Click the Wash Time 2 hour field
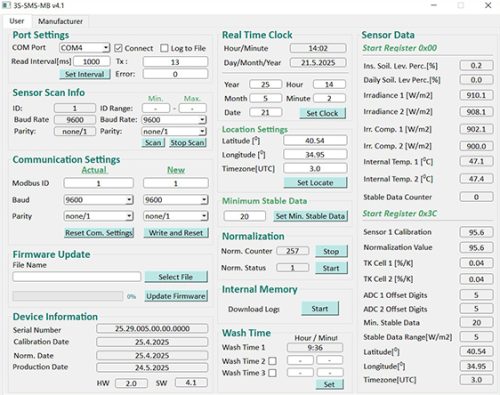 [300, 361]
